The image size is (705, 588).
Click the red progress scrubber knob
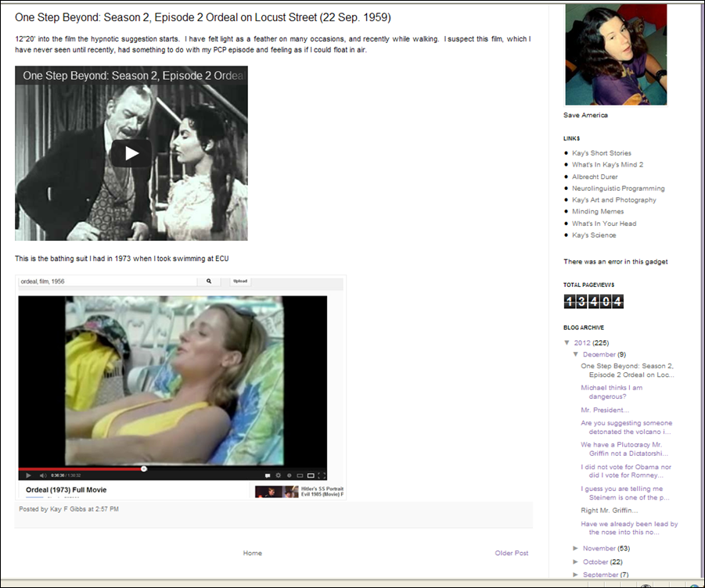144,469
